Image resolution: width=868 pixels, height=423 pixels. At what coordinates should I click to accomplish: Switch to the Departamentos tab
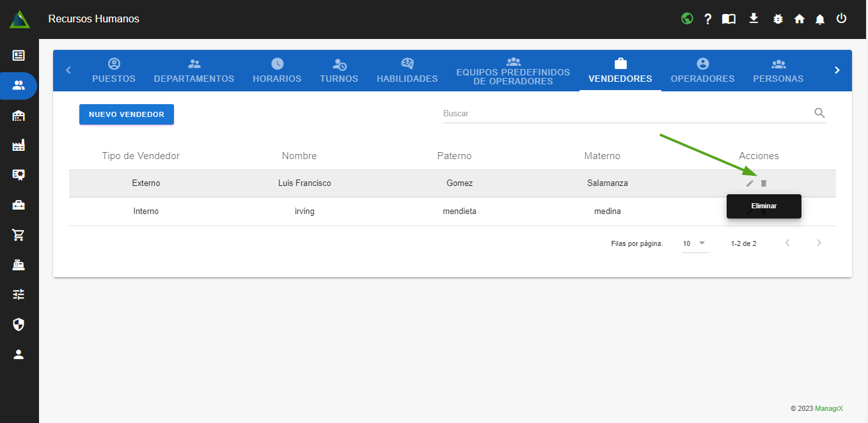[194, 71]
